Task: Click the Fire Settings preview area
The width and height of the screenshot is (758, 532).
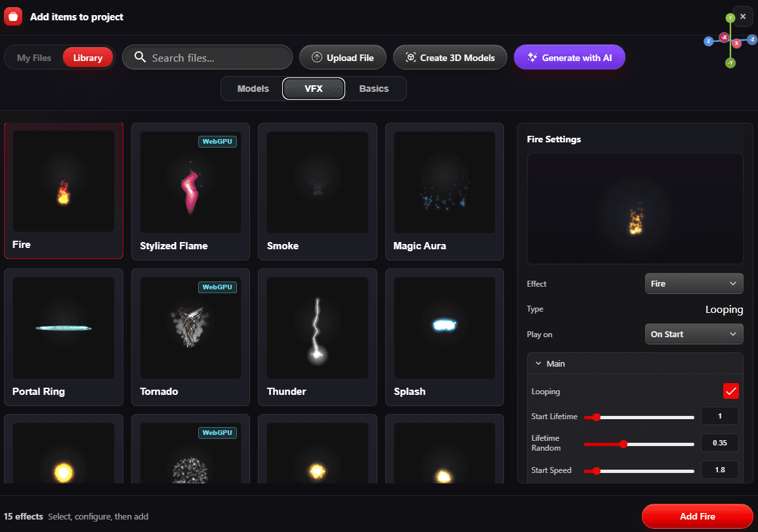Action: pyautogui.click(x=635, y=209)
